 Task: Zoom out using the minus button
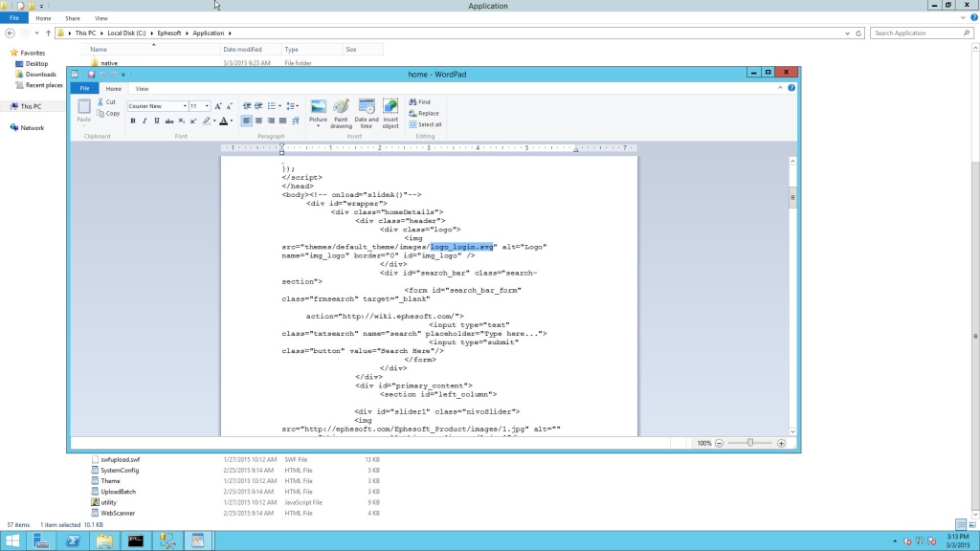coord(720,444)
